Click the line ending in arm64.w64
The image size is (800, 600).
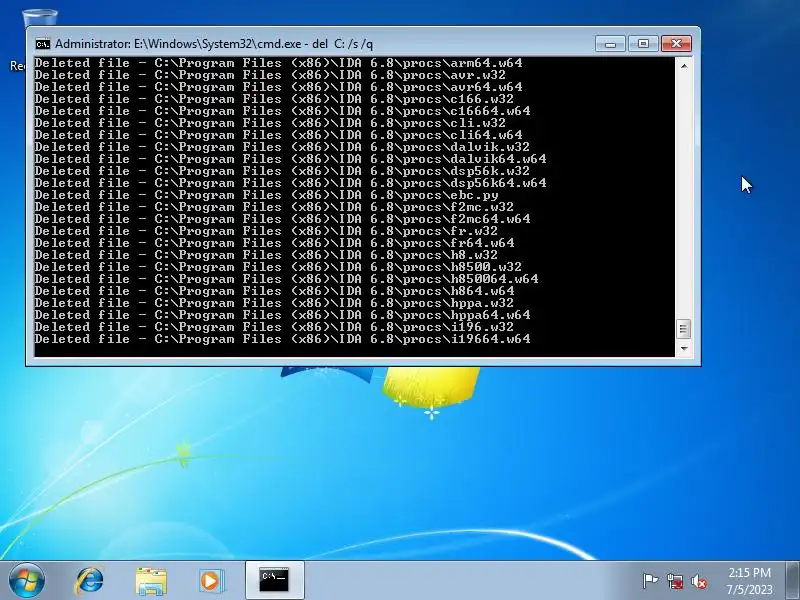pos(279,63)
